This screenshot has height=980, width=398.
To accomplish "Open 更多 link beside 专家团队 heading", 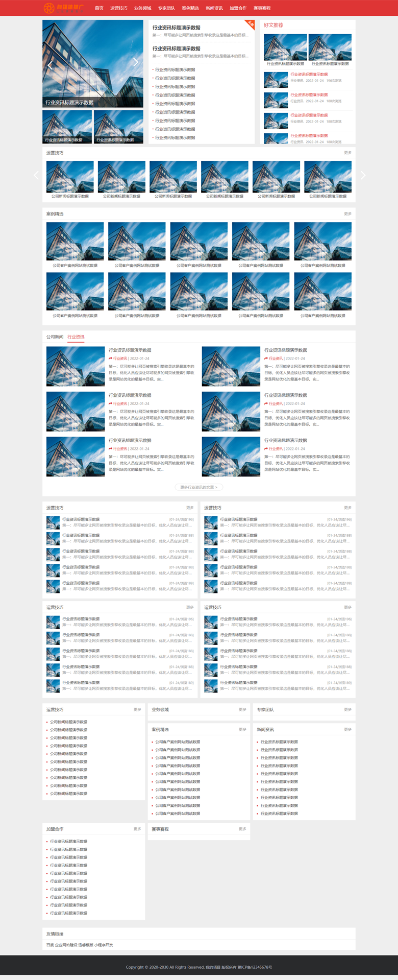I will (x=347, y=709).
